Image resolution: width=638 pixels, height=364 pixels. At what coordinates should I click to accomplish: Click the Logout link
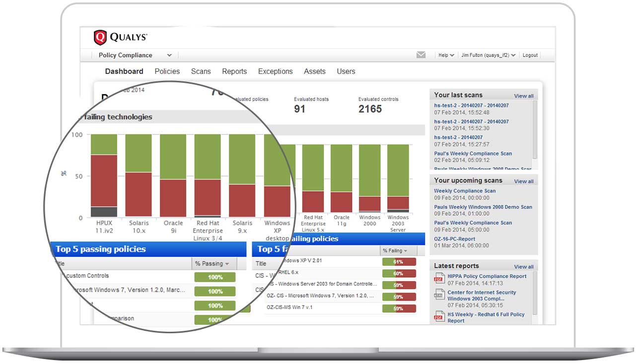tap(530, 55)
